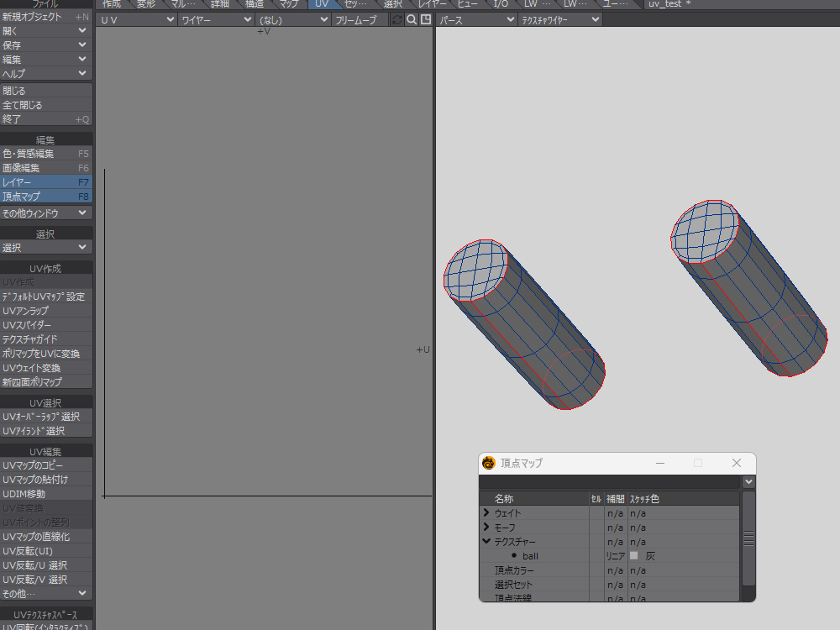Viewport: 840px width, 630px height.
Task: Click the maximize viewport icon beside the magnifier
Action: [425, 19]
